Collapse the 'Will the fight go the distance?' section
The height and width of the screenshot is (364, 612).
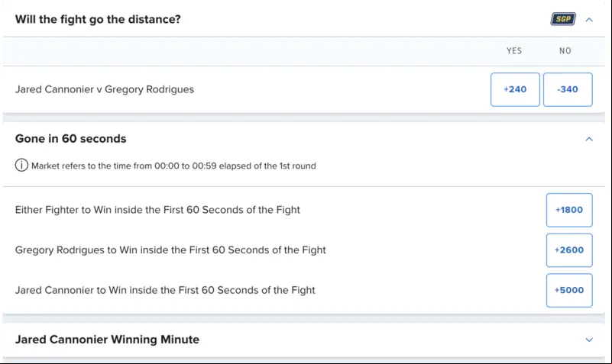coord(589,20)
